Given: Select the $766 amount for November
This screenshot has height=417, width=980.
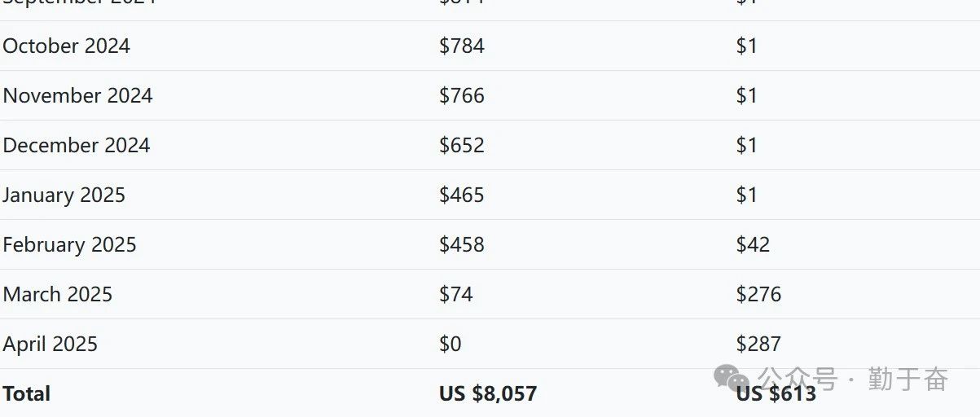Looking at the screenshot, I should (x=462, y=96).
